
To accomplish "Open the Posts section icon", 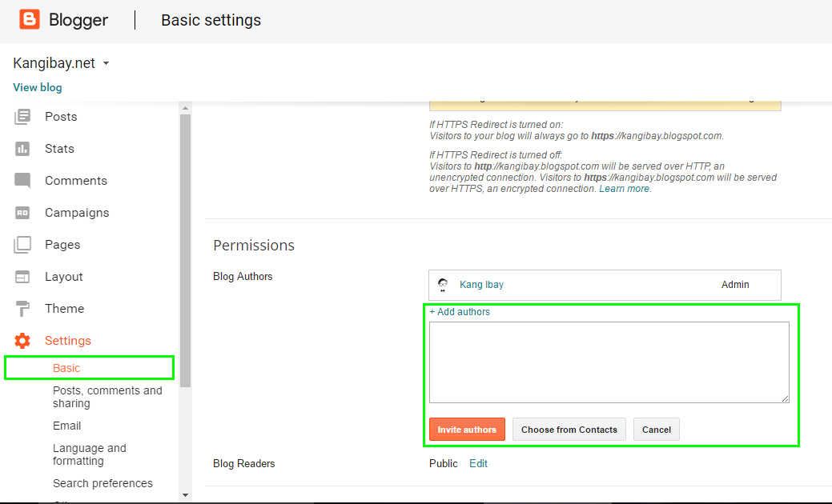I will pyautogui.click(x=22, y=117).
